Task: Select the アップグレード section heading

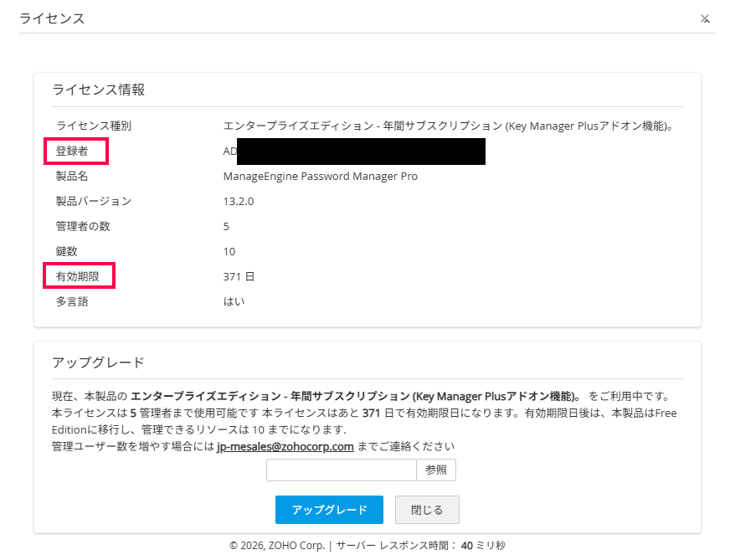Action: click(x=98, y=362)
